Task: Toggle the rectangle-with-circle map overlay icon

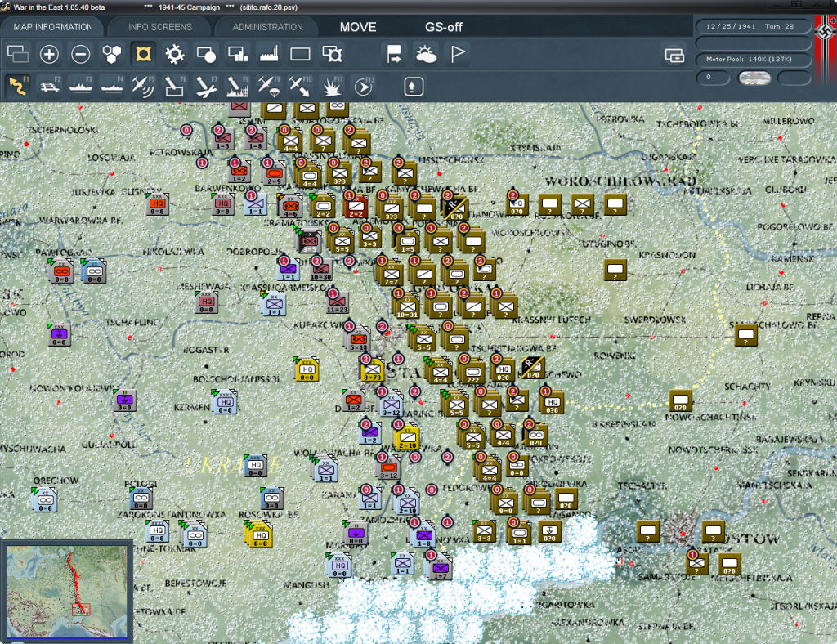Action: coord(206,54)
